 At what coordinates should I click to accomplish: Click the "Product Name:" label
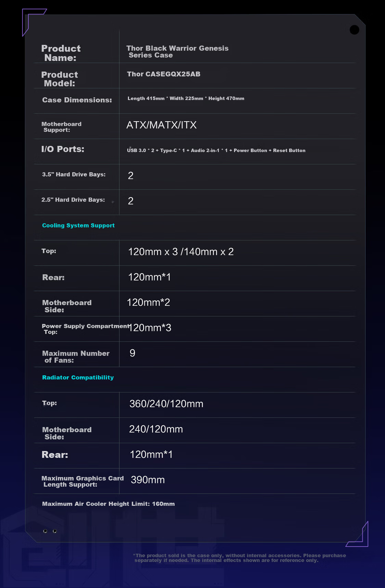tap(61, 53)
